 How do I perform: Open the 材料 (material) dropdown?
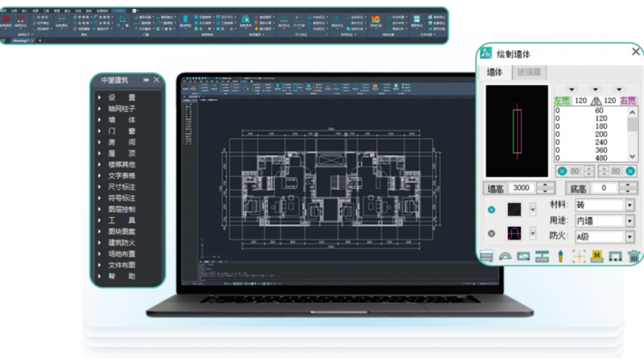[630, 205]
